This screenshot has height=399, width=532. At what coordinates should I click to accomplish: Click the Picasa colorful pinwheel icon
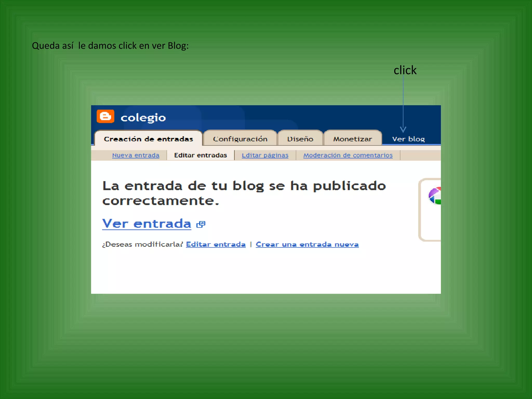[x=435, y=196]
